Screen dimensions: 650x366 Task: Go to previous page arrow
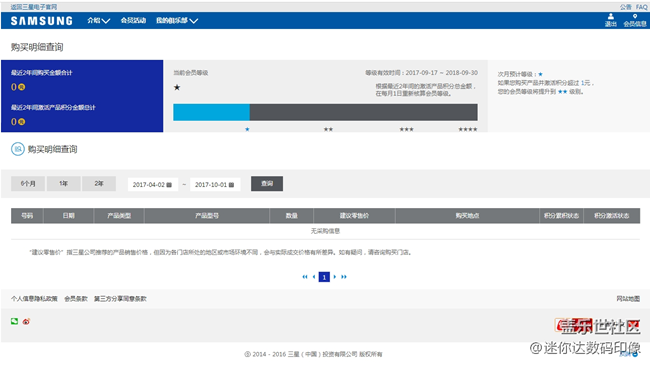(x=314, y=277)
